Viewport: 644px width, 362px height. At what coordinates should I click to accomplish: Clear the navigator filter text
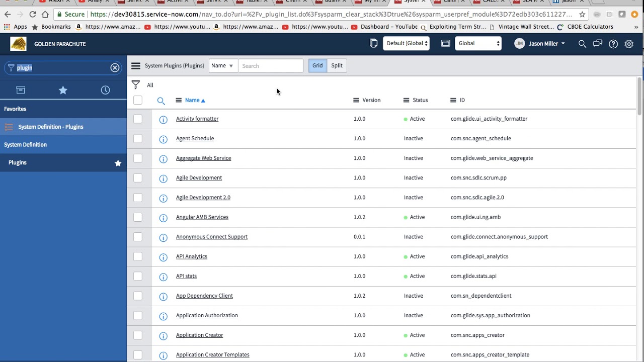point(115,67)
